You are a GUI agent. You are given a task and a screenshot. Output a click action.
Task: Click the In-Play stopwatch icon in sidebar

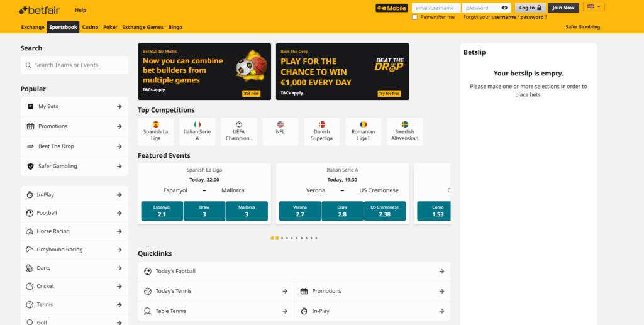(30, 195)
